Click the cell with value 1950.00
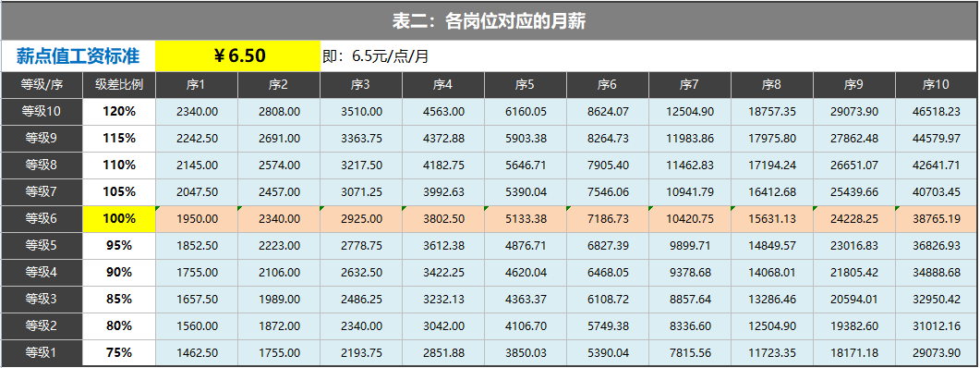The image size is (980, 368). (197, 219)
